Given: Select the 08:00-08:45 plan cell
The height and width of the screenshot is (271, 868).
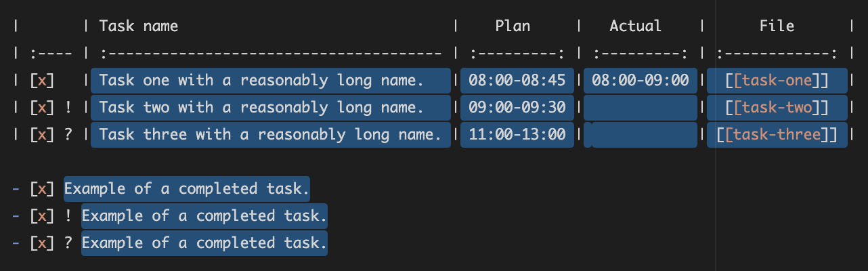Looking at the screenshot, I should [517, 81].
